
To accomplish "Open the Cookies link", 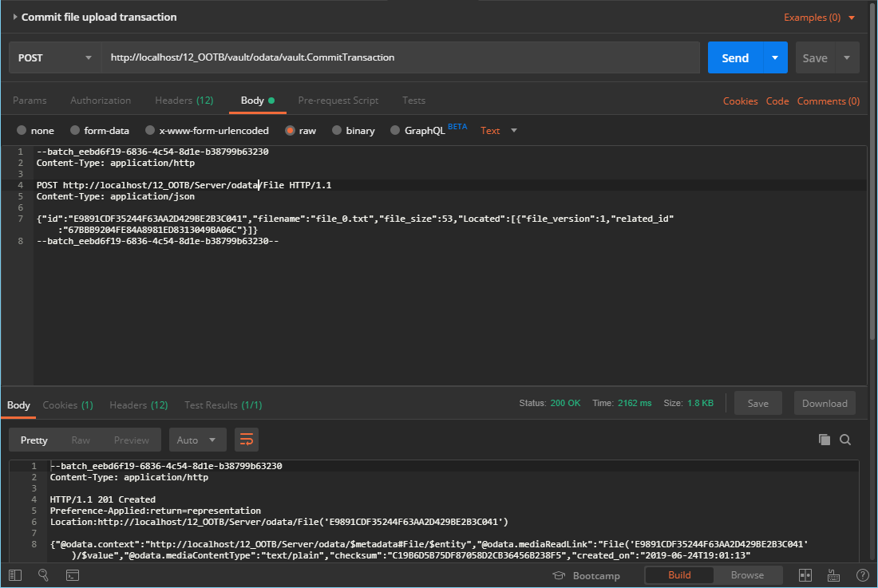I will coord(740,101).
